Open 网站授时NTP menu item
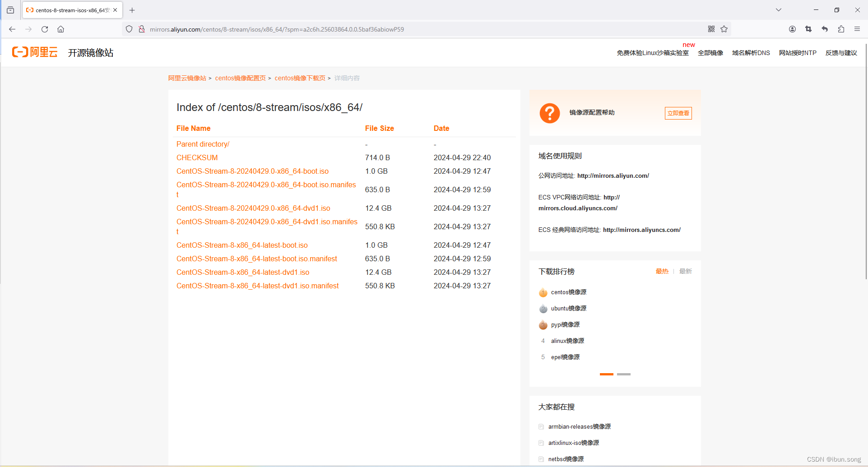The height and width of the screenshot is (467, 868). (798, 53)
